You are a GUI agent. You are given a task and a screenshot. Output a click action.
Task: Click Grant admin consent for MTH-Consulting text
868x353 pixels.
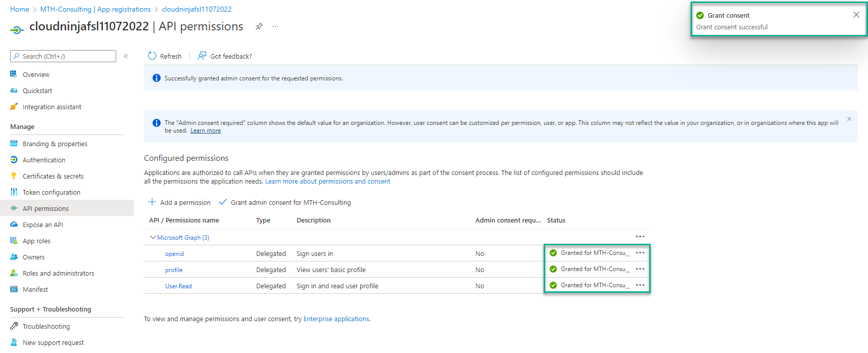(x=291, y=202)
